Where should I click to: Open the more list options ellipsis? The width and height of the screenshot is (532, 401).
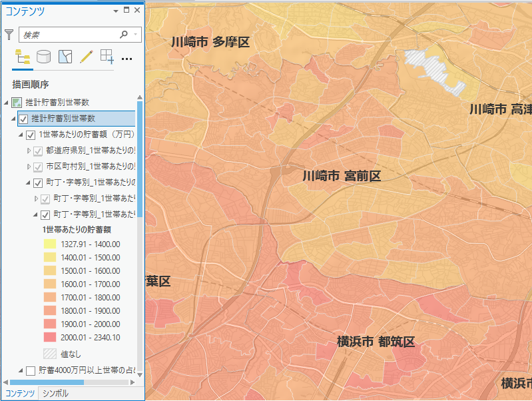(x=127, y=58)
